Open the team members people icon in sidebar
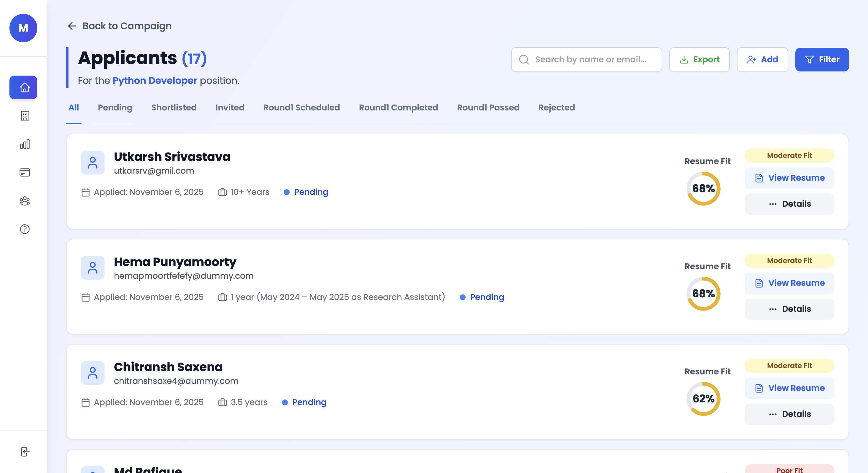Image resolution: width=868 pixels, height=473 pixels. 24,201
